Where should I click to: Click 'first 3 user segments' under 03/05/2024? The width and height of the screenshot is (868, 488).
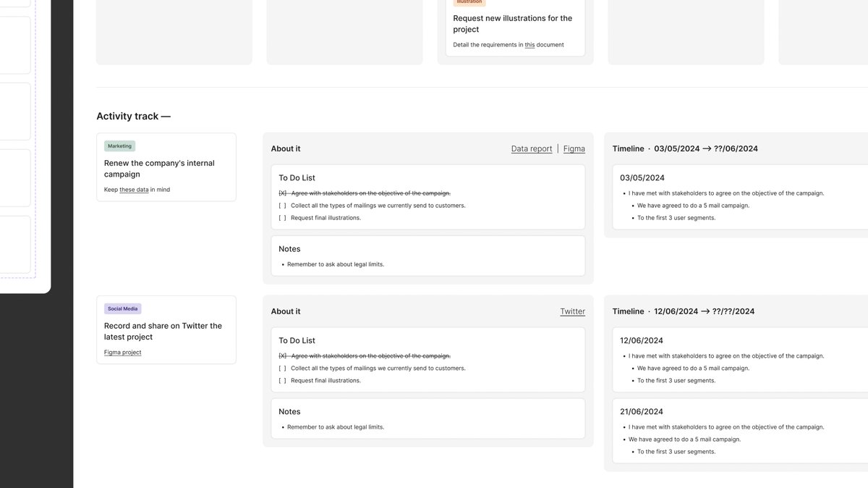676,218
